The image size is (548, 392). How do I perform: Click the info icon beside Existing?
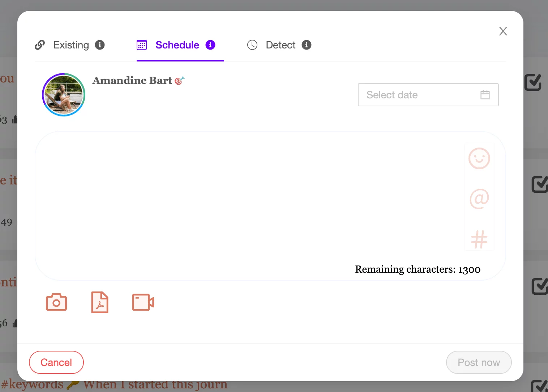pyautogui.click(x=100, y=45)
